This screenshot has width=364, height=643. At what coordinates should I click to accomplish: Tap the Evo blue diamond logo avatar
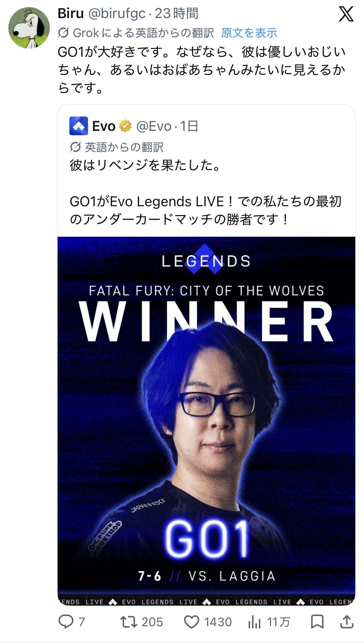click(x=78, y=126)
